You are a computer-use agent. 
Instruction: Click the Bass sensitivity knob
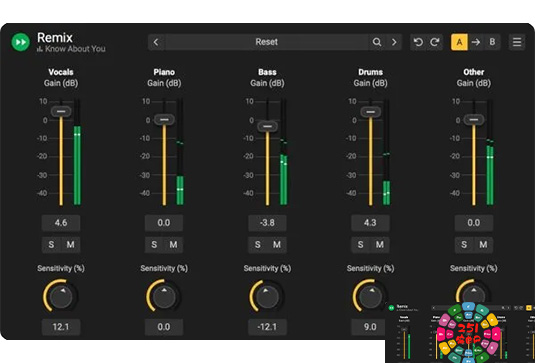(268, 296)
